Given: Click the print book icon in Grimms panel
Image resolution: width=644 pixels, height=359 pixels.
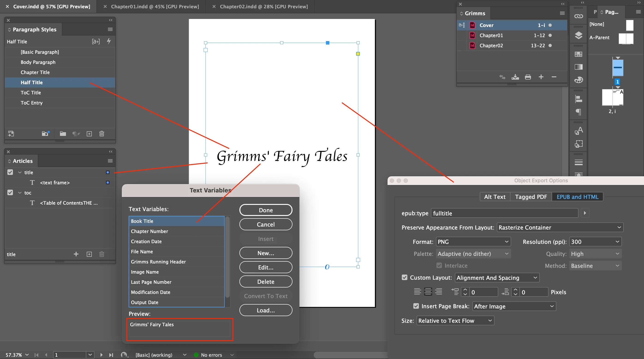Looking at the screenshot, I should pos(528,77).
